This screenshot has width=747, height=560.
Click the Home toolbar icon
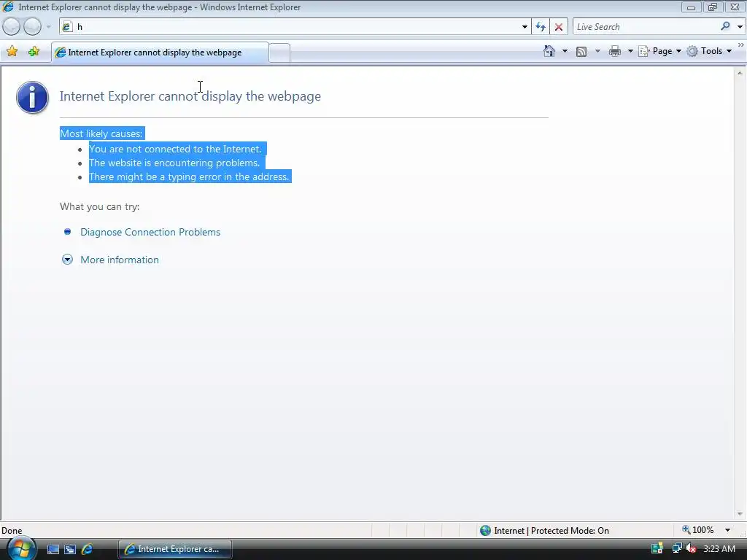(549, 51)
